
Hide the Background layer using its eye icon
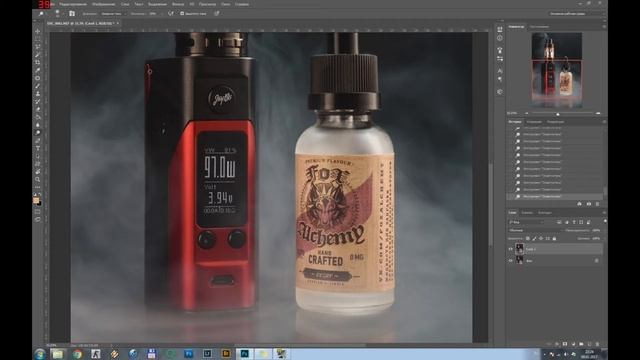511,260
